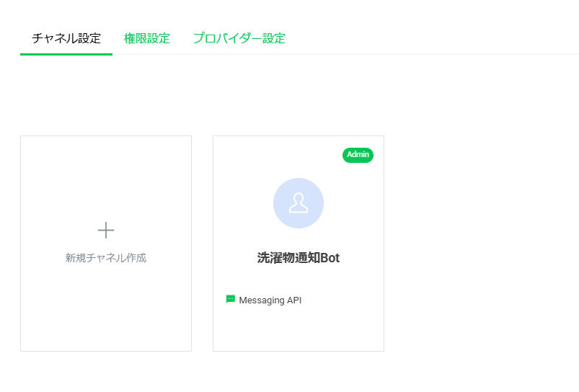Click the person silhouette inside the avatar circle
Screen dimensions: 579x392
coord(299,204)
